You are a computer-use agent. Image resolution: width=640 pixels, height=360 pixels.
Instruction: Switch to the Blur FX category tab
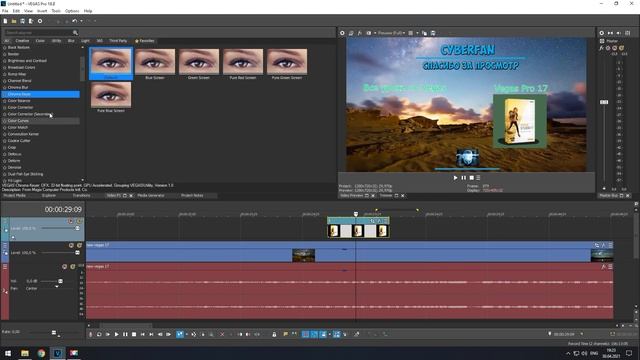[71, 41]
